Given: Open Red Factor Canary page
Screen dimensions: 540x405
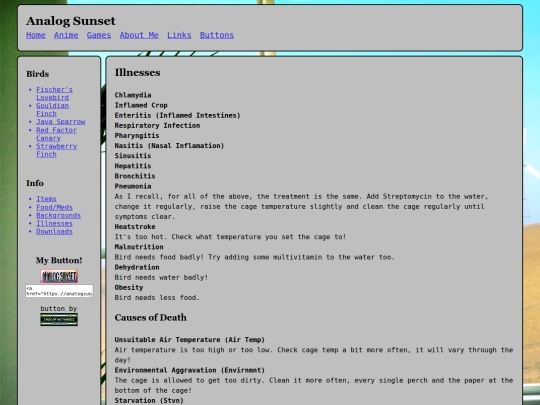Looking at the screenshot, I should pos(56,134).
